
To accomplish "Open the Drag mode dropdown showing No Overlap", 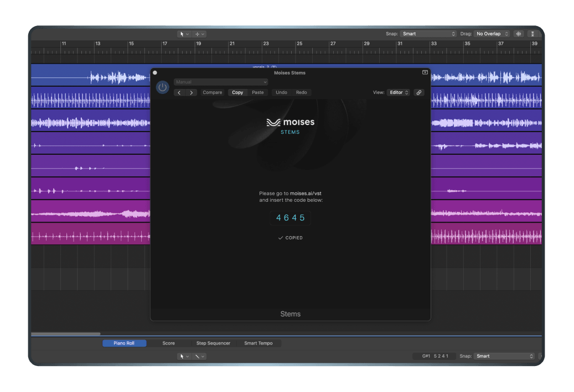I will point(492,33).
